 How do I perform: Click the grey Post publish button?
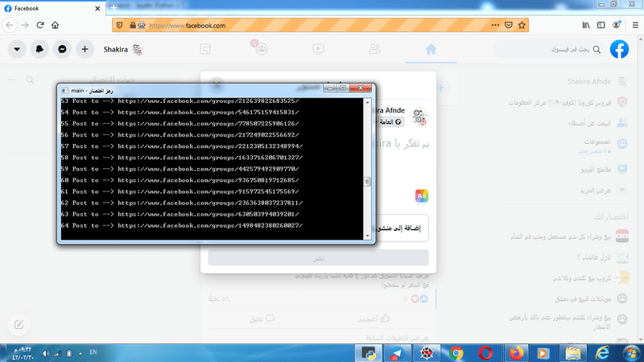click(318, 258)
